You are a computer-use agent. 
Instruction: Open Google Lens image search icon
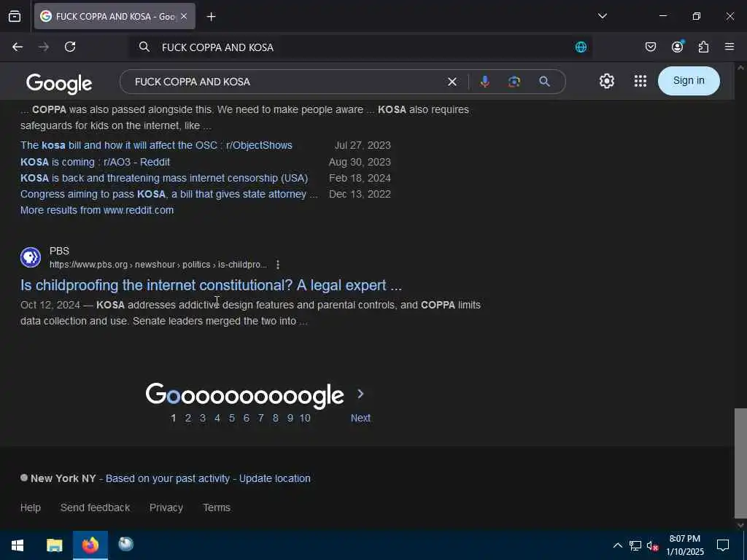click(514, 82)
